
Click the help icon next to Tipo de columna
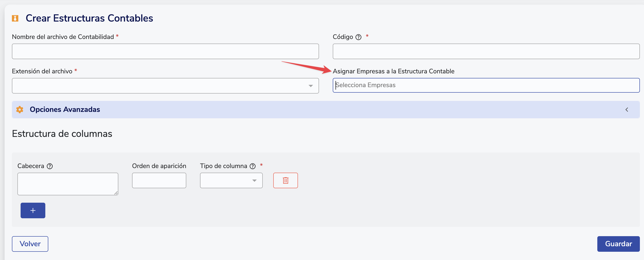[x=252, y=166]
